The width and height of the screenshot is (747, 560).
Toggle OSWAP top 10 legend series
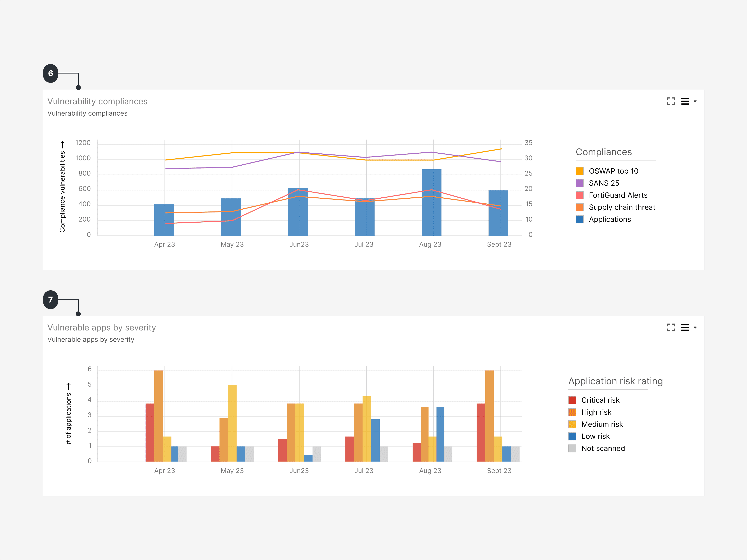coord(613,171)
